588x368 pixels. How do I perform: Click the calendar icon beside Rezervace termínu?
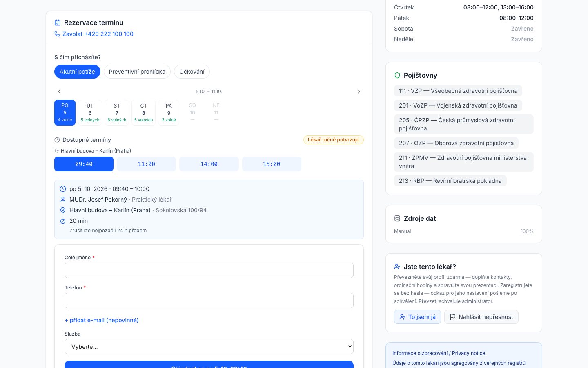pos(58,23)
